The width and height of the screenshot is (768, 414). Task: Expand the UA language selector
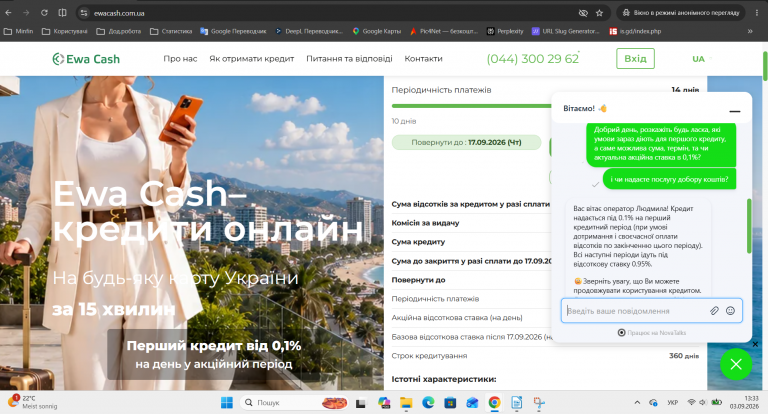(701, 59)
